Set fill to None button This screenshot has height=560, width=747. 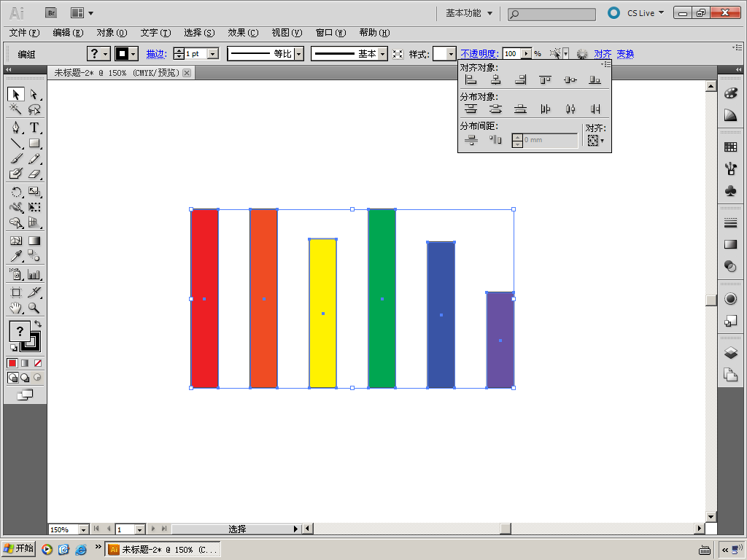(38, 363)
